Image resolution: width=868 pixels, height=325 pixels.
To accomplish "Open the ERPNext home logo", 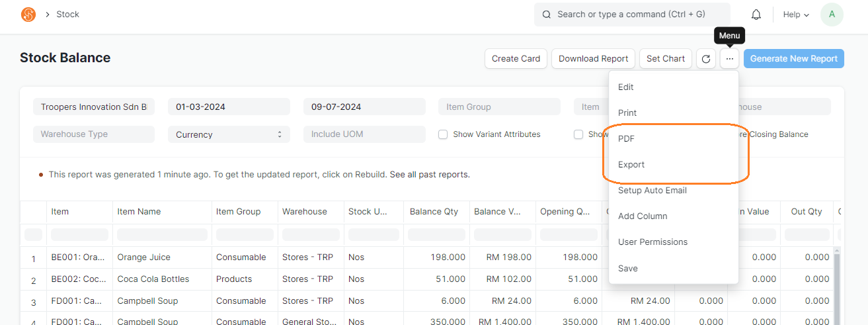I will (x=28, y=15).
